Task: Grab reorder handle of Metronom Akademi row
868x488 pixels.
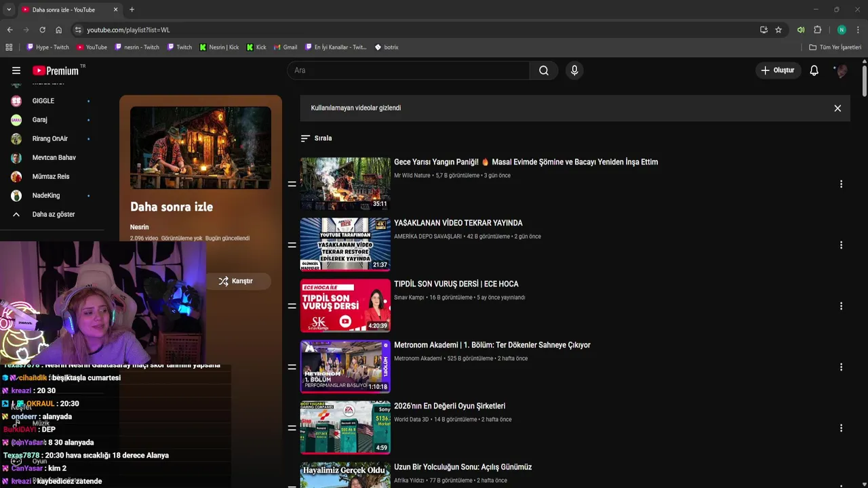Action: pyautogui.click(x=292, y=367)
